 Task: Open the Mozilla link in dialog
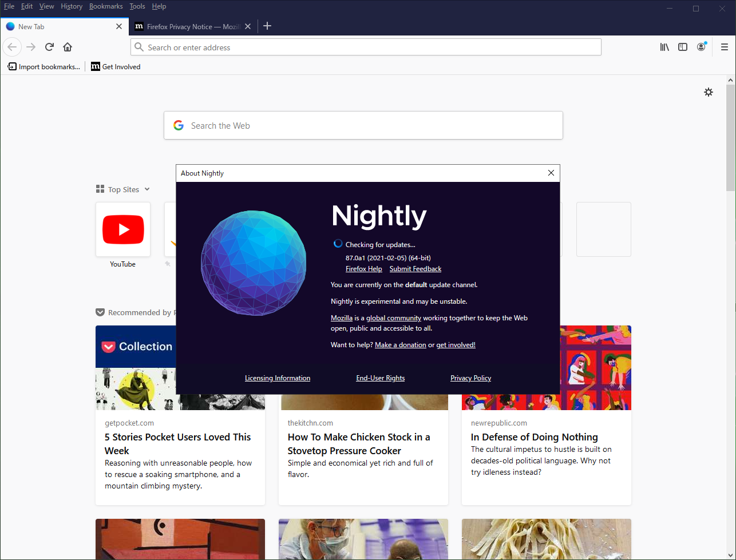pos(342,318)
